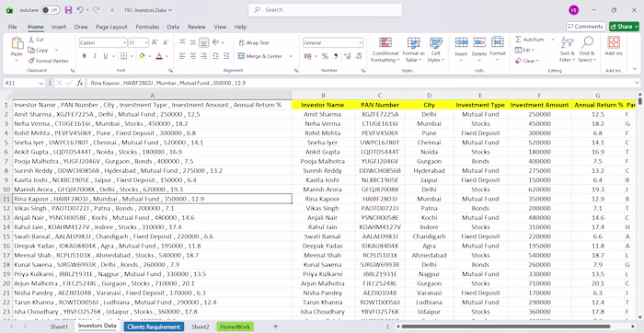Select the Format Painter brush
Image resolution: width=644 pixels, height=333 pixels.
[31, 61]
